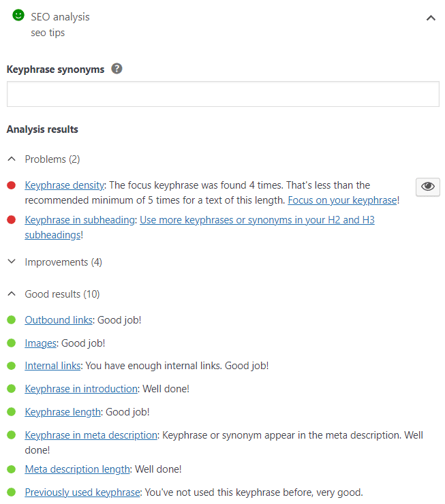
Task: Click the Previously used keyphrase link
Action: pyautogui.click(x=82, y=492)
